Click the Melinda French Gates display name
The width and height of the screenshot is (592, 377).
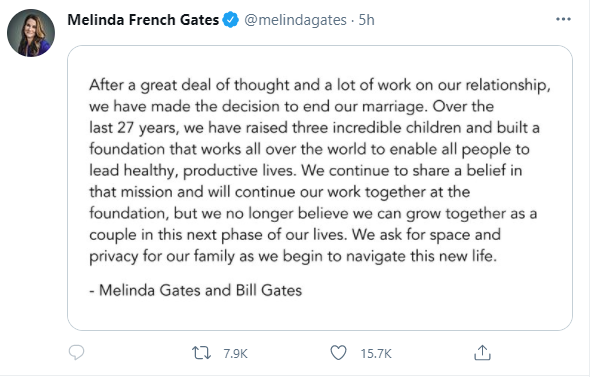click(x=143, y=20)
